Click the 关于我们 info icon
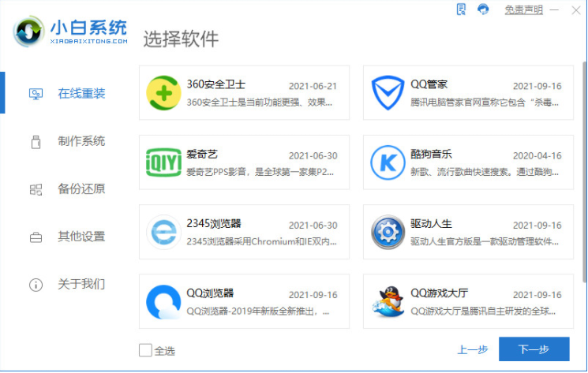 (36, 285)
